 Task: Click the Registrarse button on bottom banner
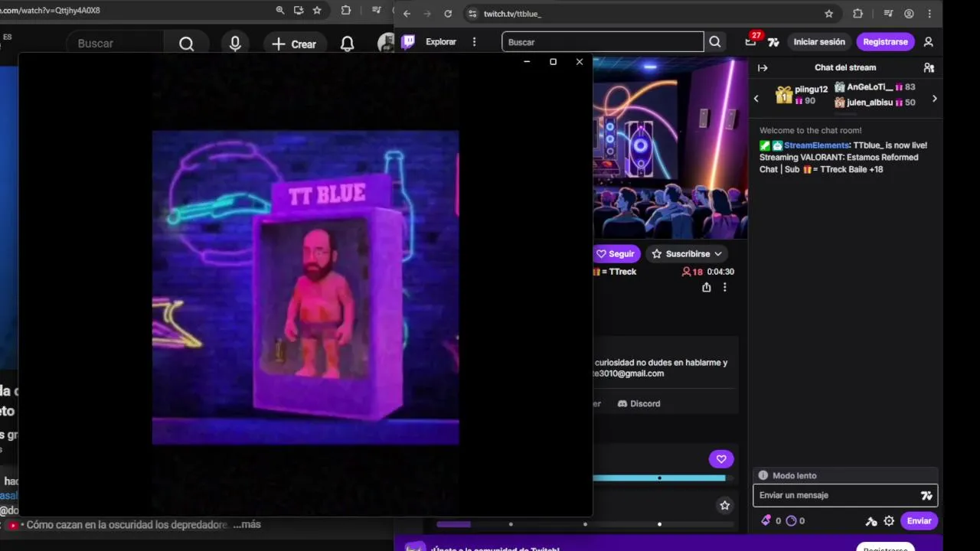(x=885, y=547)
